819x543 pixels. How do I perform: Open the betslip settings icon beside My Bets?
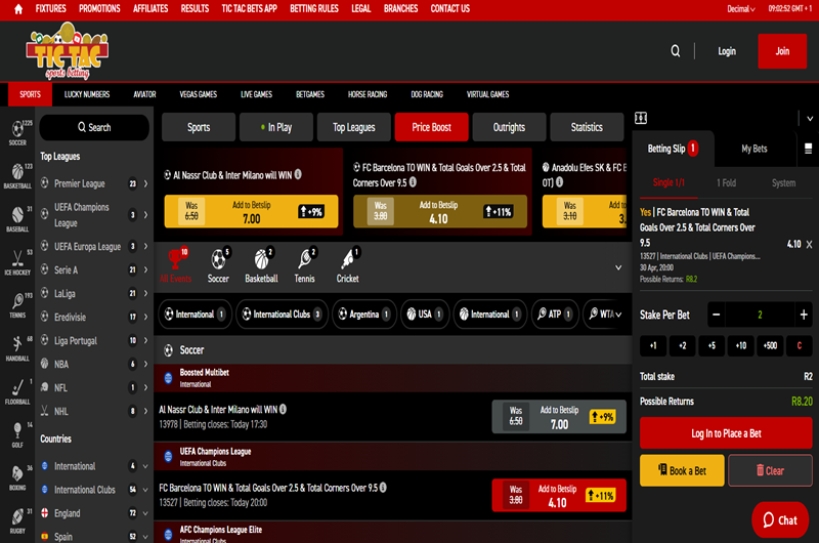tap(808, 148)
